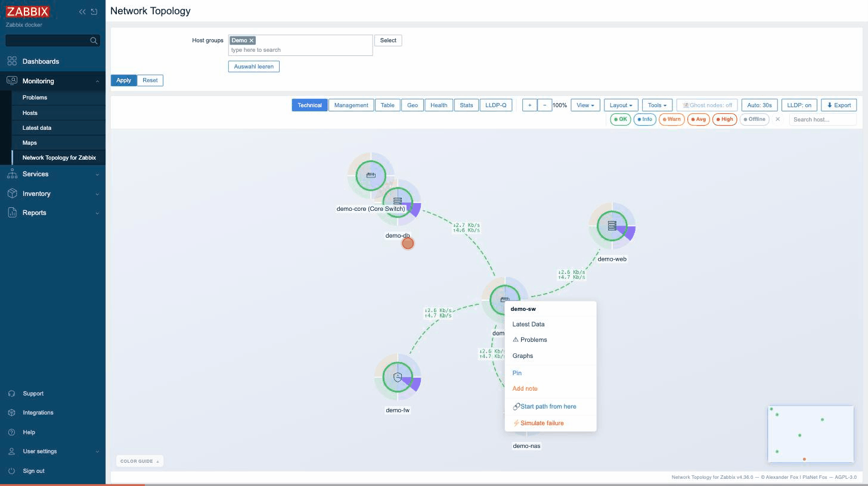Collapse the sidebar with the double-chevron icon

click(82, 11)
